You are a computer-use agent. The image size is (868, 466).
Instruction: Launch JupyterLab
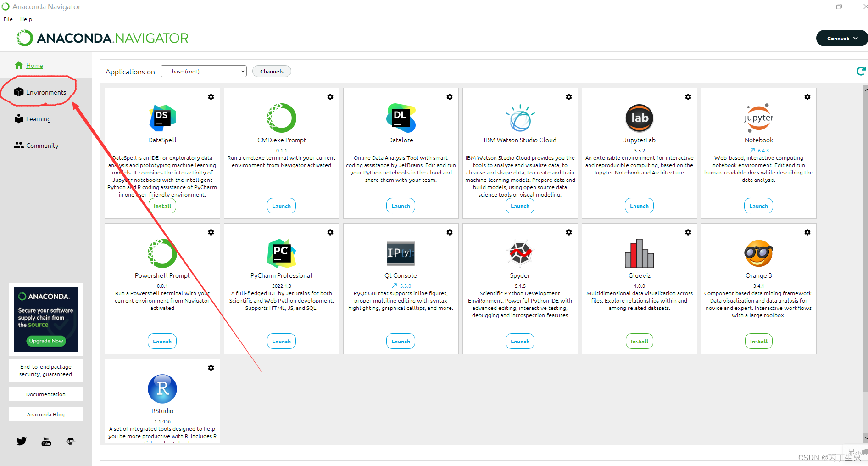(640, 206)
